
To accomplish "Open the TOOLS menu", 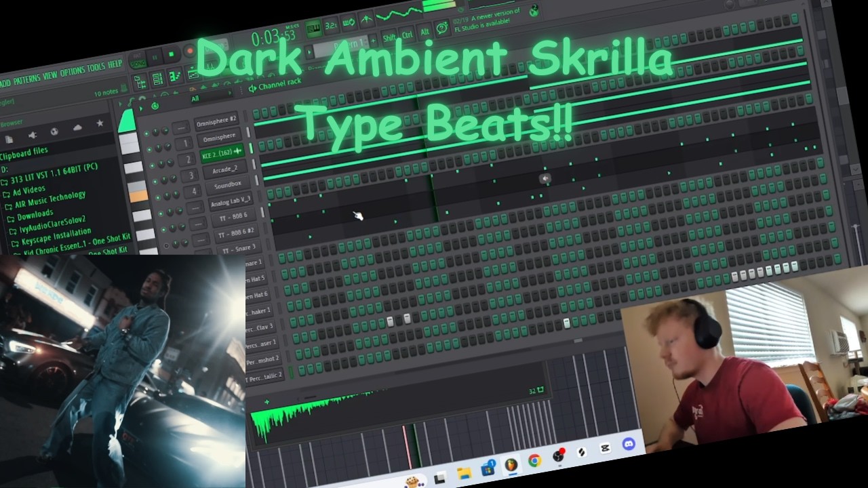I will tap(96, 67).
